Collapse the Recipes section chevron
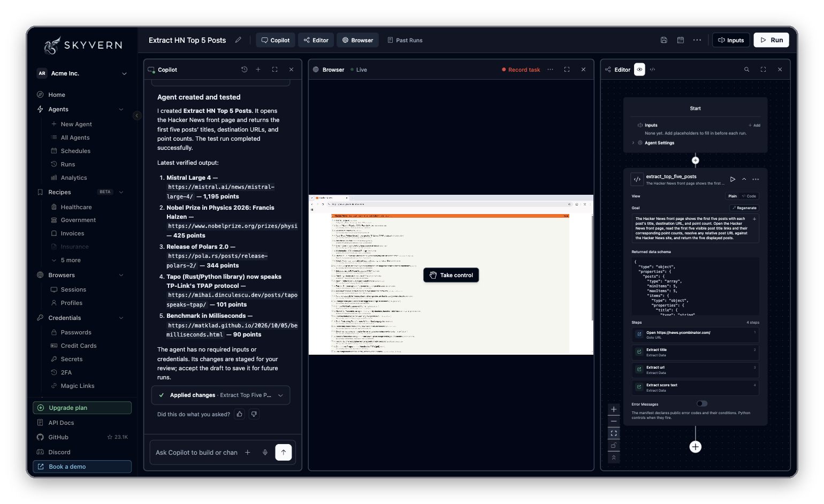 121,192
